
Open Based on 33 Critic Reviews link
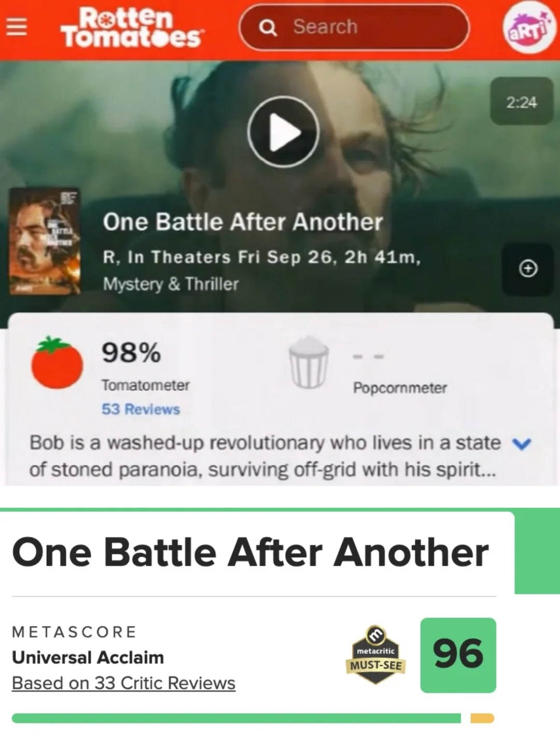(123, 683)
